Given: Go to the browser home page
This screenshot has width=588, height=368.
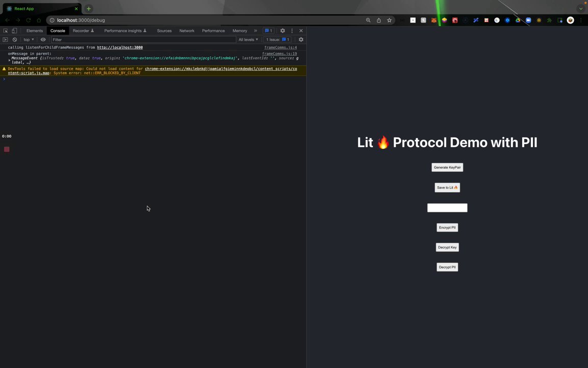Looking at the screenshot, I should tap(39, 20).
